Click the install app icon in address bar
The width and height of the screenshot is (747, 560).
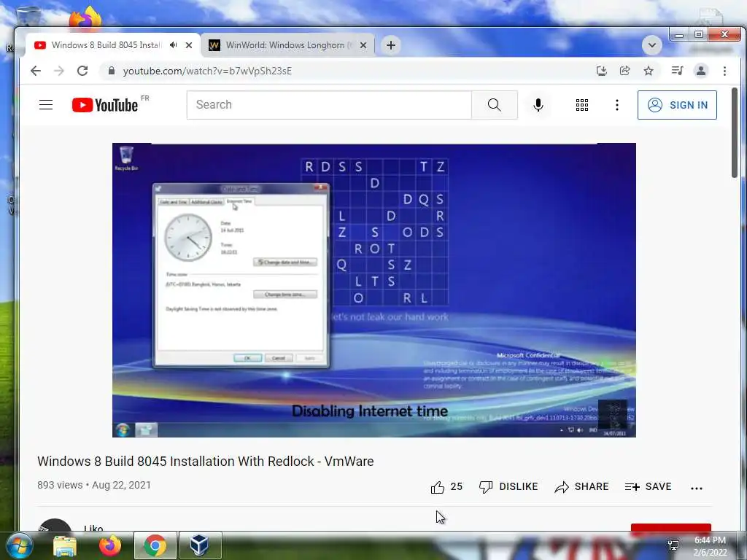(x=602, y=71)
